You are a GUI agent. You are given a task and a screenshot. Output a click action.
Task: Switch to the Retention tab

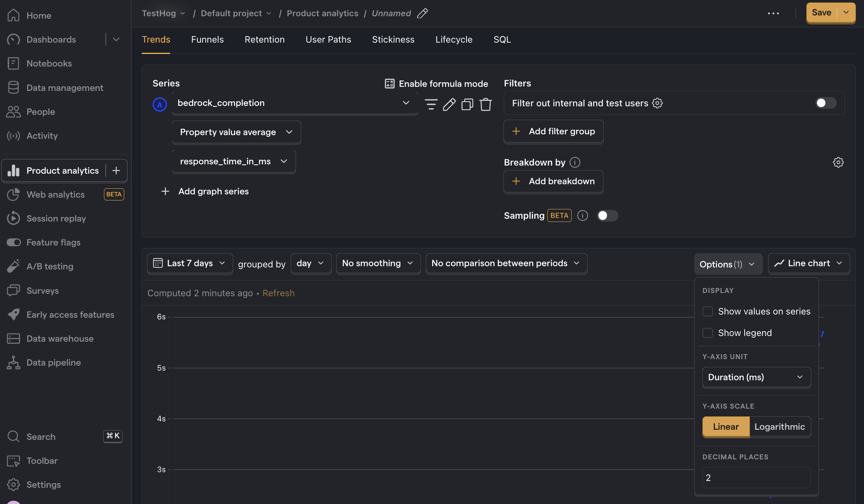tap(264, 40)
